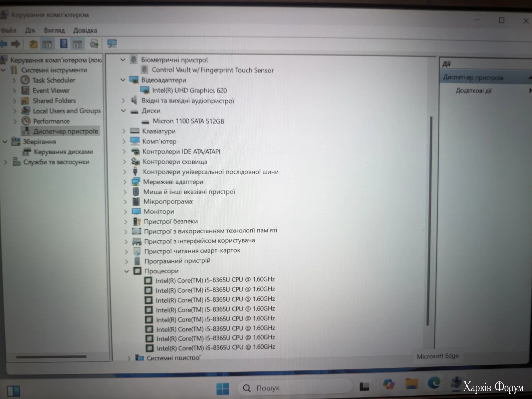Select the Micron 1100 SATA 512GB disk
The width and height of the screenshot is (532, 399).
[188, 121]
